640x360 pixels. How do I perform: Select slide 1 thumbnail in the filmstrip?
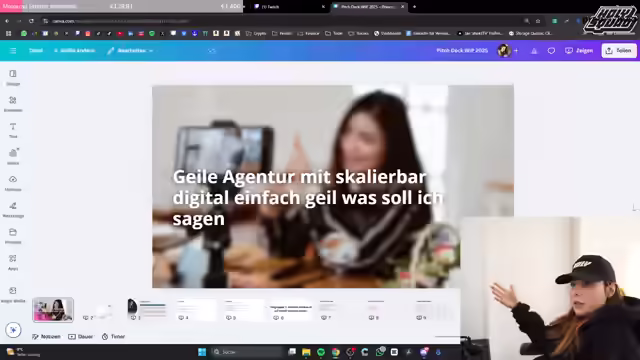click(53, 310)
